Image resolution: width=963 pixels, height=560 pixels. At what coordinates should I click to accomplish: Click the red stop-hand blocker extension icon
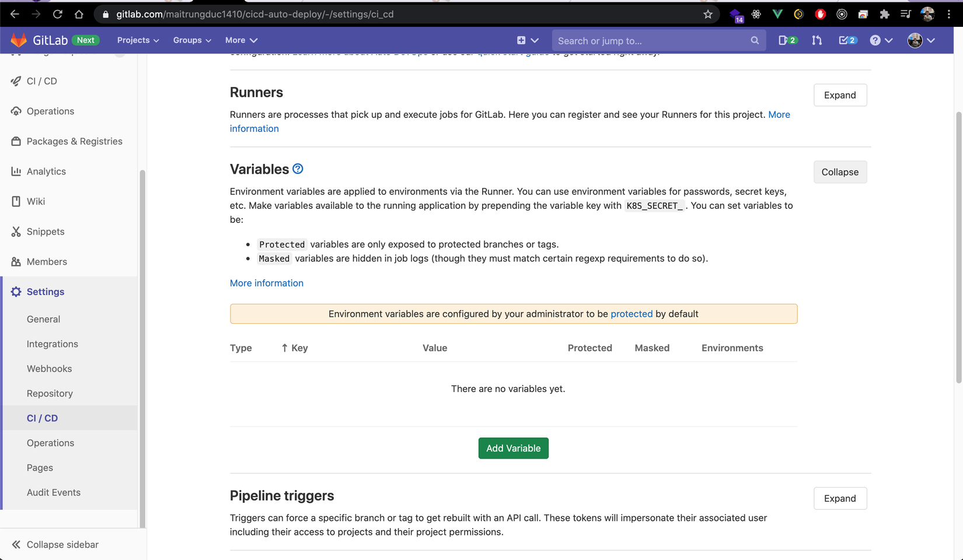tap(821, 14)
